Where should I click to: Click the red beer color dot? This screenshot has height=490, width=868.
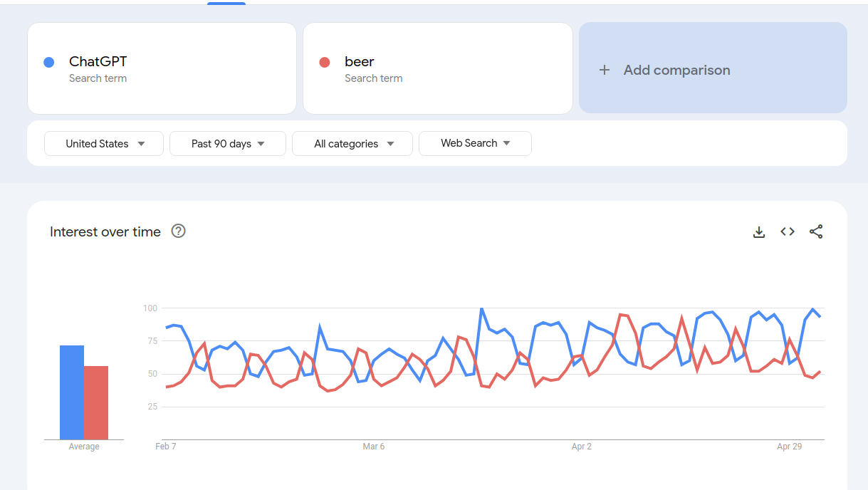(325, 62)
